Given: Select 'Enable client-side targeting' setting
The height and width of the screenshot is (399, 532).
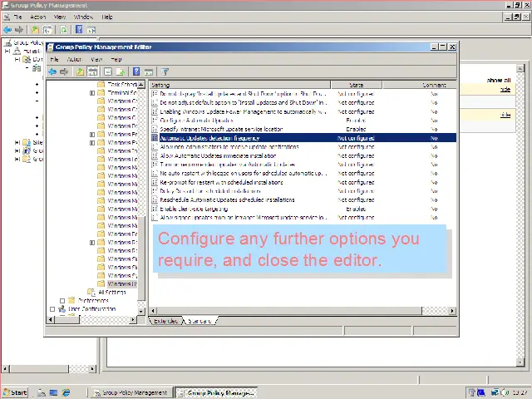Looking at the screenshot, I should (x=194, y=209).
